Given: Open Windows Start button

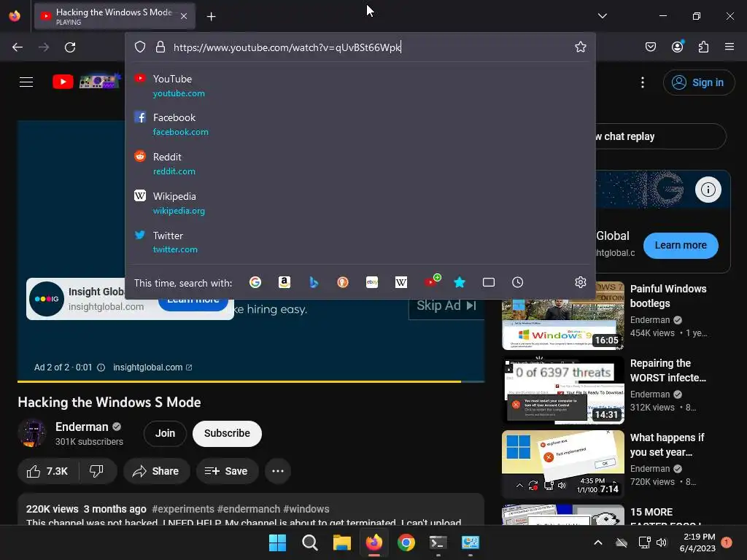Looking at the screenshot, I should tap(277, 542).
